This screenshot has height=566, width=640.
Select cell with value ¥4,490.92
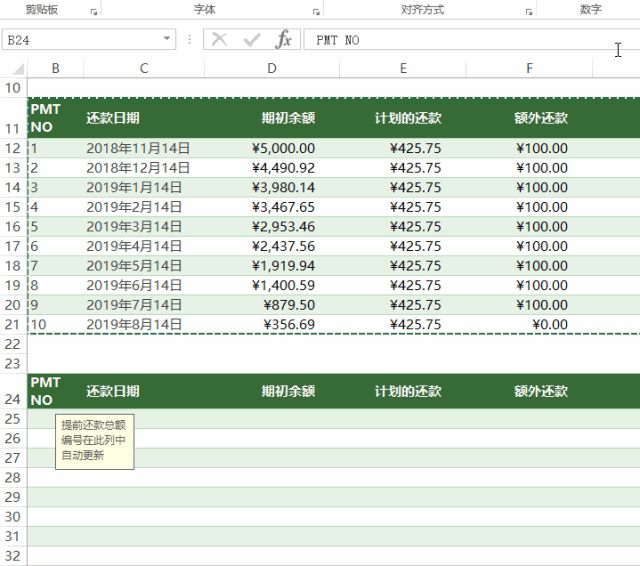pyautogui.click(x=272, y=168)
